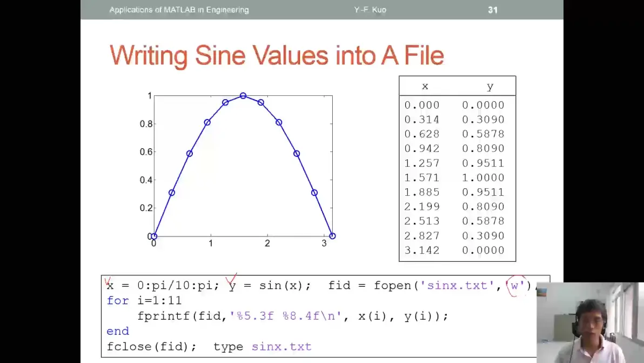Click the circled 'w' write-mode argument
The height and width of the screenshot is (363, 644).
[516, 286]
